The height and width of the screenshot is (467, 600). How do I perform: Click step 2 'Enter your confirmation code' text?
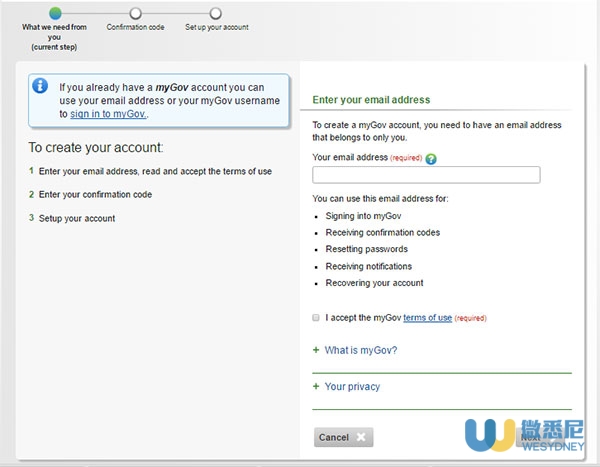click(x=95, y=194)
